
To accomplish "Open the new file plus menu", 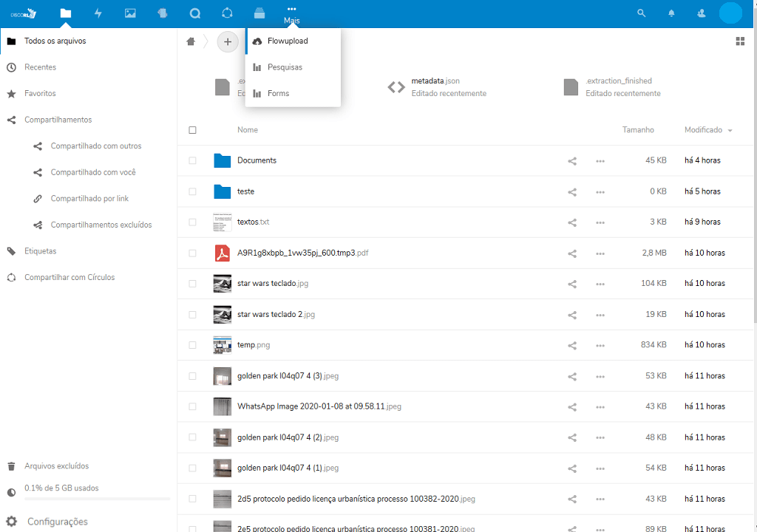I will [x=228, y=42].
